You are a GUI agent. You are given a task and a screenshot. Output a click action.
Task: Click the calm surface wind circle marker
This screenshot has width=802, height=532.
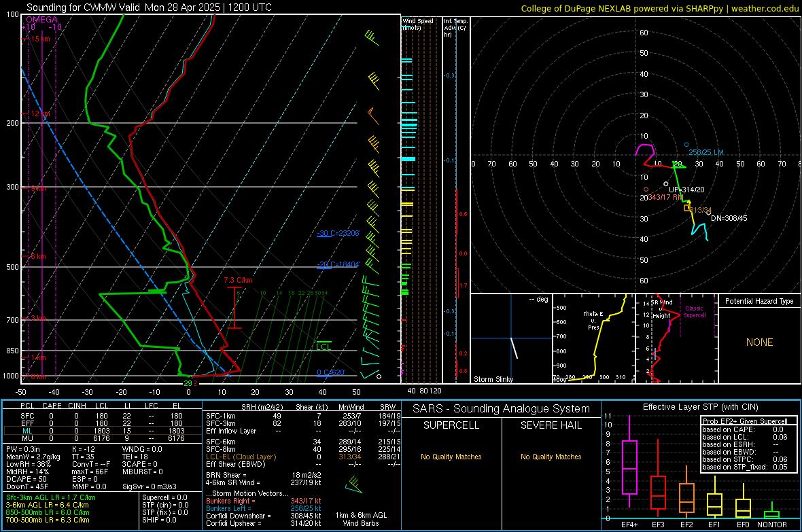point(379,376)
